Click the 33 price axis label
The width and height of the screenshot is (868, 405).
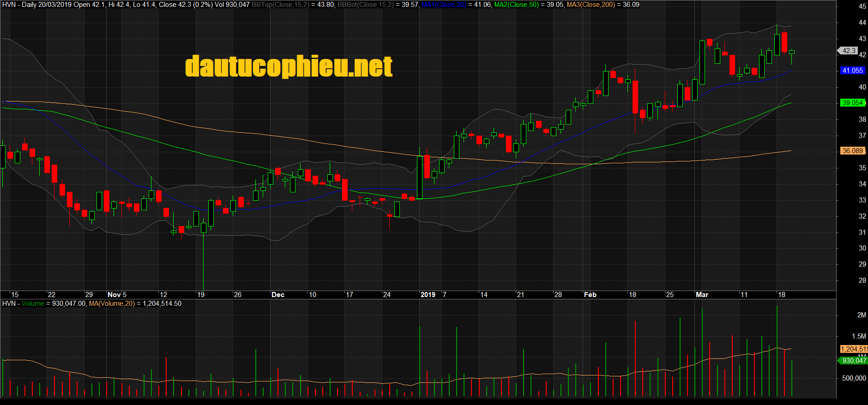click(x=862, y=200)
